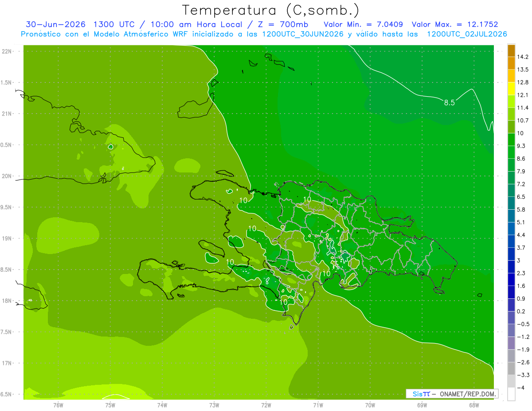Click the colorbar label '14.2'
532x411 pixels.
click(x=523, y=57)
